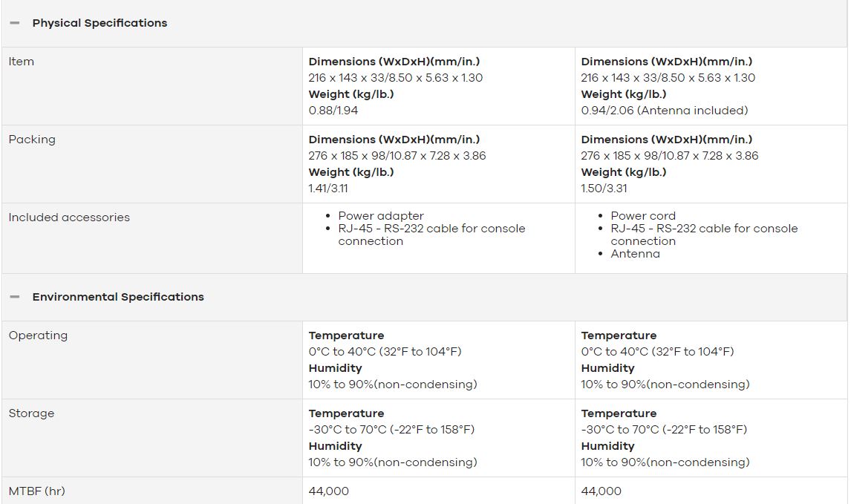
Task: Click the first storage temperature range value
Action: coord(391,430)
